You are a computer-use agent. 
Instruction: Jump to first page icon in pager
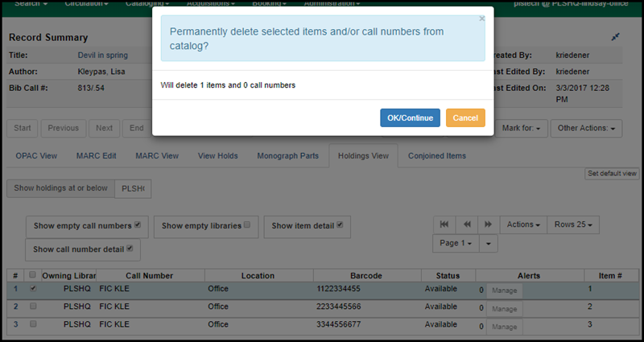(x=444, y=225)
